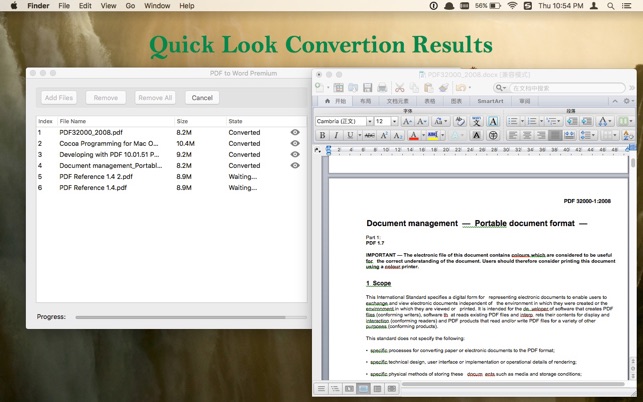Screen dimensions: 643x402
Task: Select Center alignment button
Action: (527, 135)
